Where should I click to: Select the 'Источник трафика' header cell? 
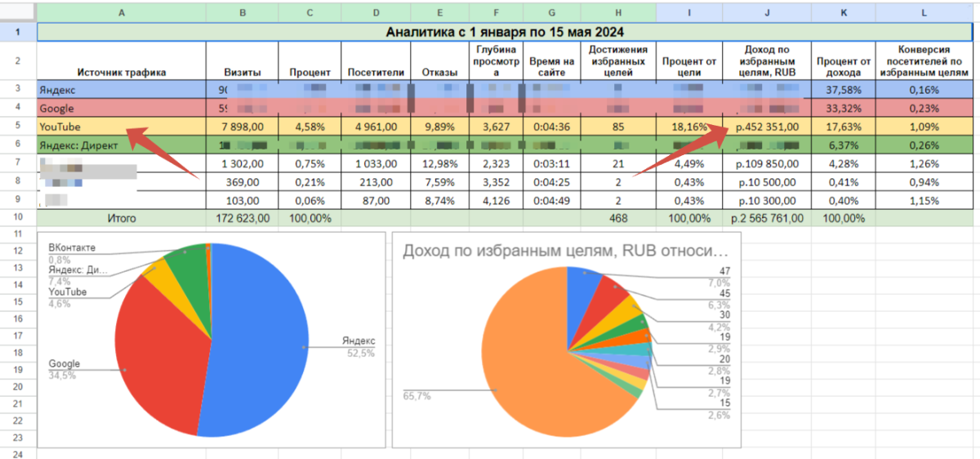[x=121, y=72]
